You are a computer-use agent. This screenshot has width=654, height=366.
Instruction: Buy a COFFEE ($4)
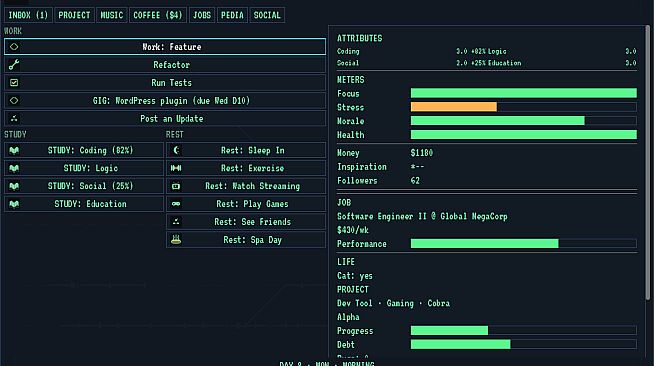point(158,15)
